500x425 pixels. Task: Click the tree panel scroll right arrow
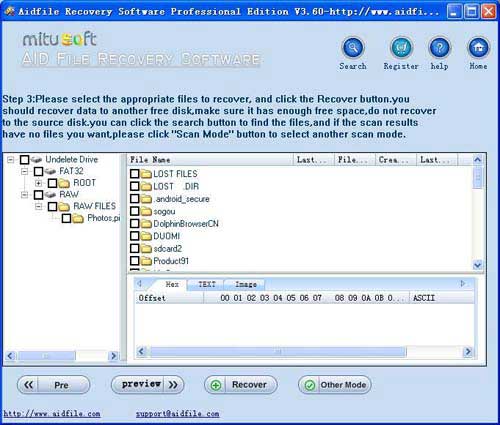tap(114, 356)
